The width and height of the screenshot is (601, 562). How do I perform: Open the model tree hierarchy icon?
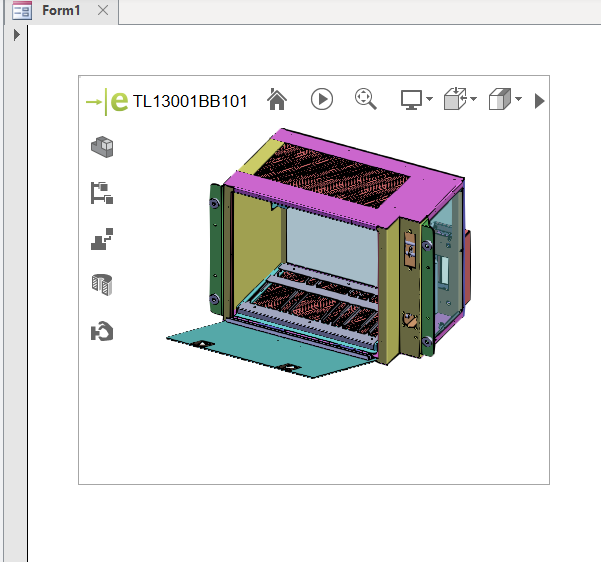[102, 193]
